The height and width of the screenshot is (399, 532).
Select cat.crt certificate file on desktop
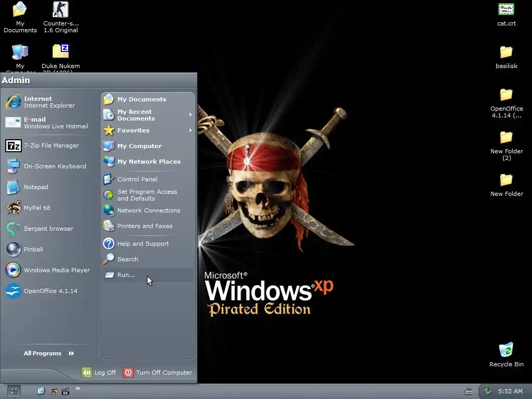tap(506, 15)
